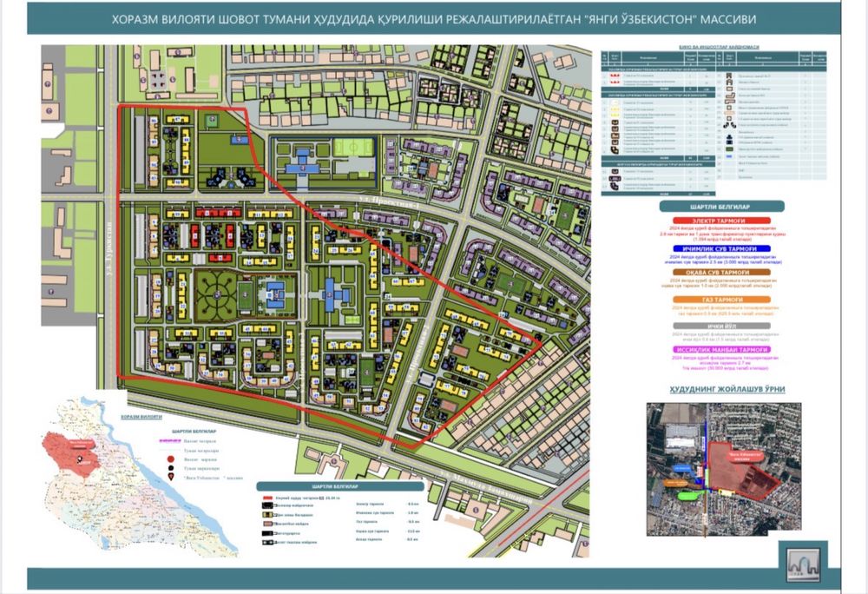Screen dimensions: 868x594
Task: Click the magenta ИССИҚЛИК МАНБАИ ТАРМОҒИ label
Action: click(722, 350)
